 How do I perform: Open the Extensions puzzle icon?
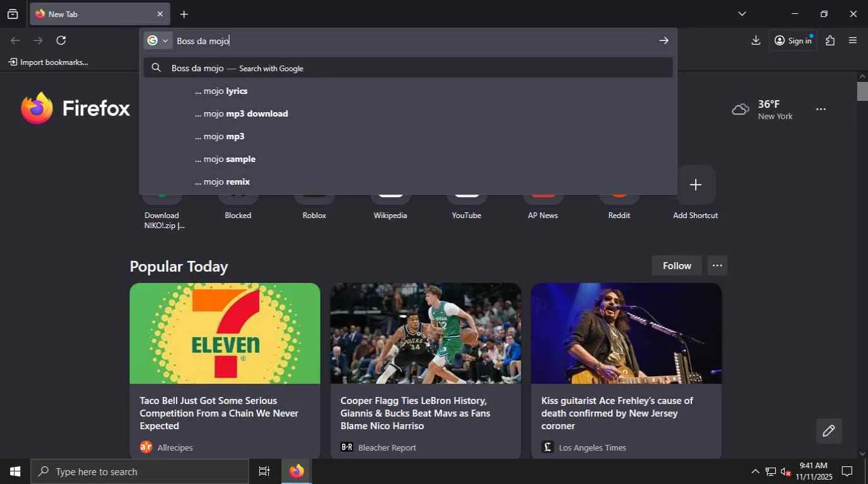(830, 40)
